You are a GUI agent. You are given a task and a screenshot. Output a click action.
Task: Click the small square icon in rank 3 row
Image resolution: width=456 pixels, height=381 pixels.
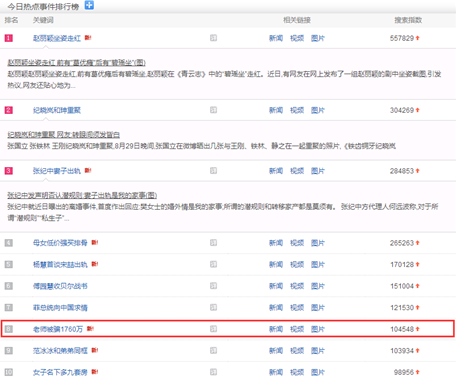click(x=213, y=171)
